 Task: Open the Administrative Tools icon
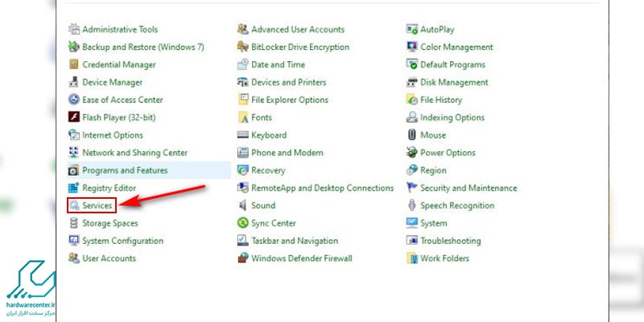(x=74, y=29)
